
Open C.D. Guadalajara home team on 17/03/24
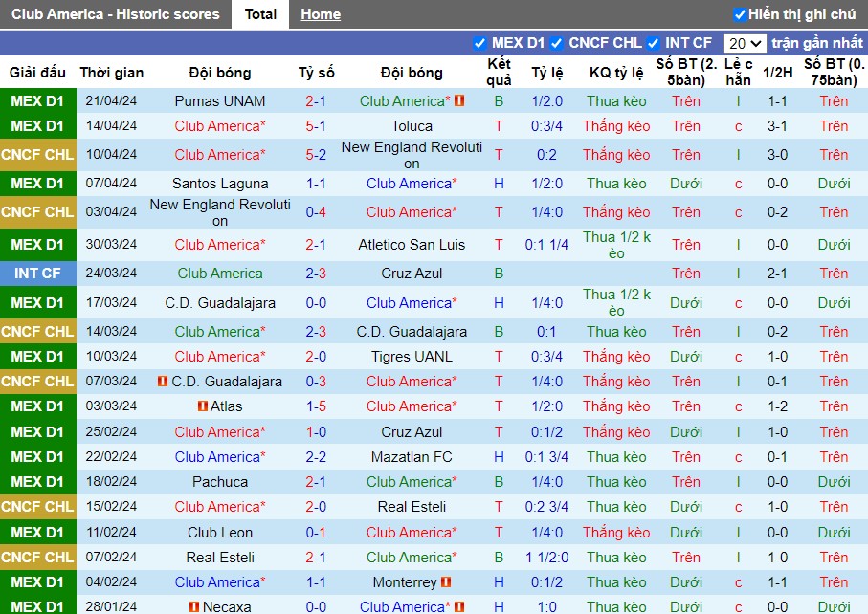220,303
